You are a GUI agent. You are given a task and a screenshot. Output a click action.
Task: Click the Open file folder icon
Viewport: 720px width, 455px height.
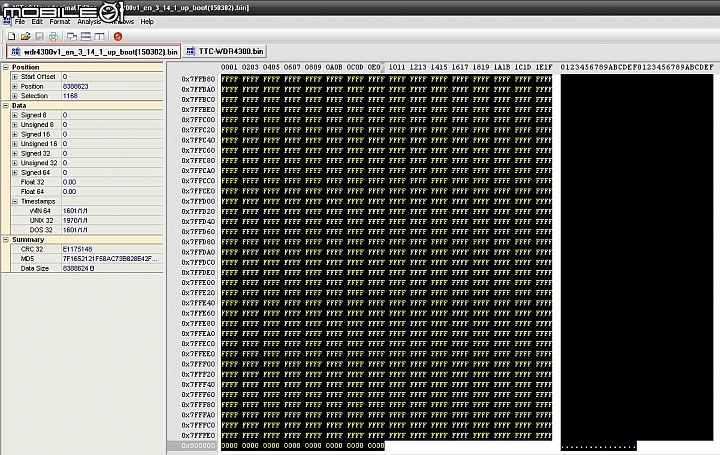tap(25, 36)
